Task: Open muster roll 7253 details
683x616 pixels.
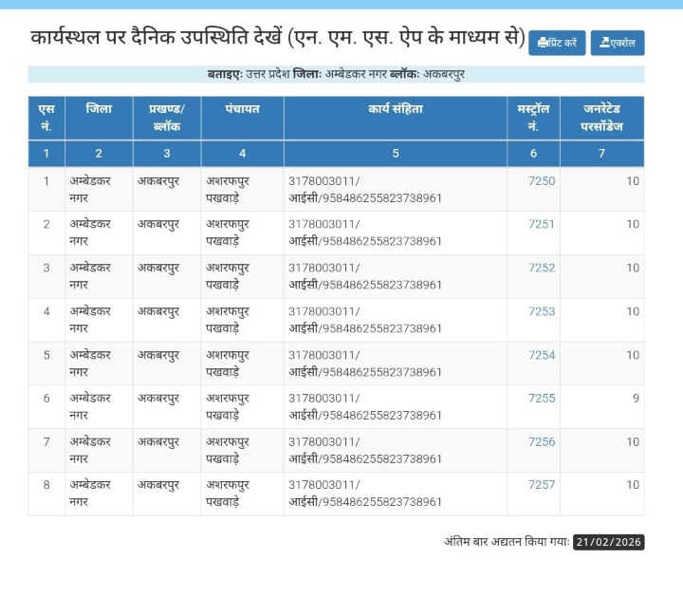Action: tap(542, 311)
